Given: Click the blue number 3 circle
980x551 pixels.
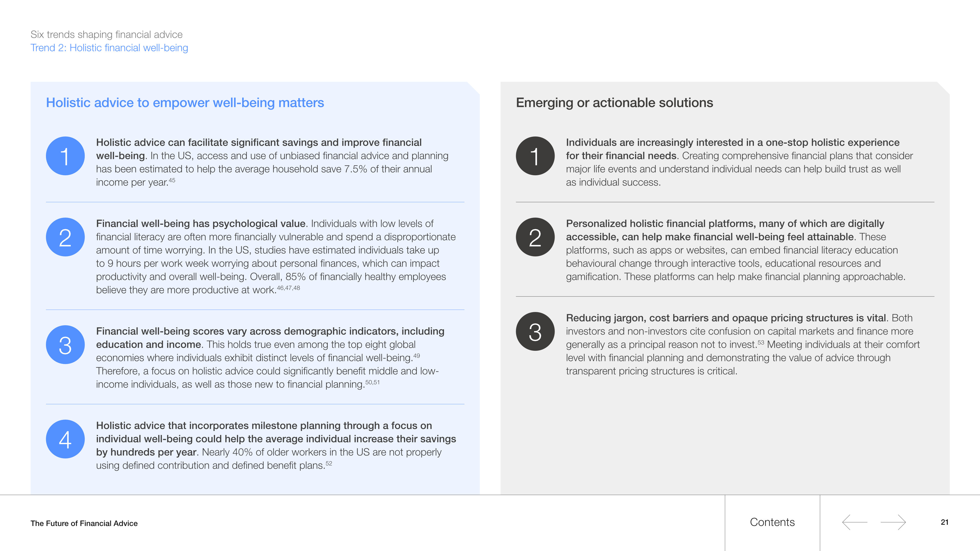Looking at the screenshot, I should pos(65,345).
